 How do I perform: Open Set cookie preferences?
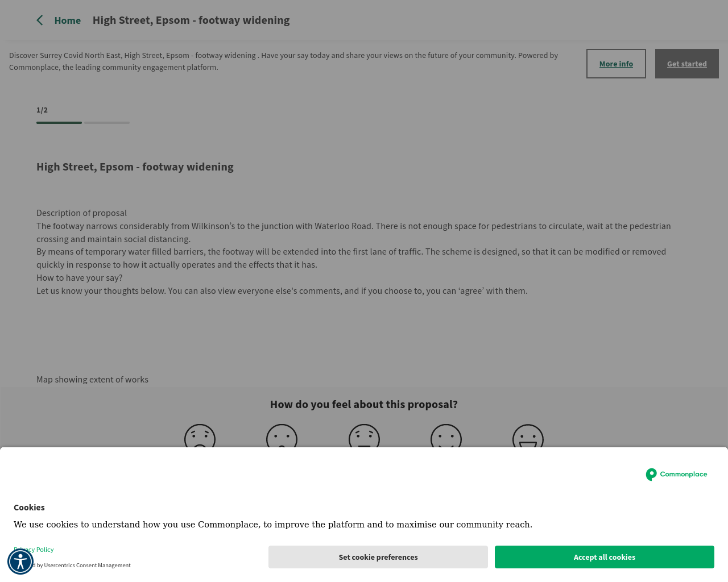click(x=378, y=557)
